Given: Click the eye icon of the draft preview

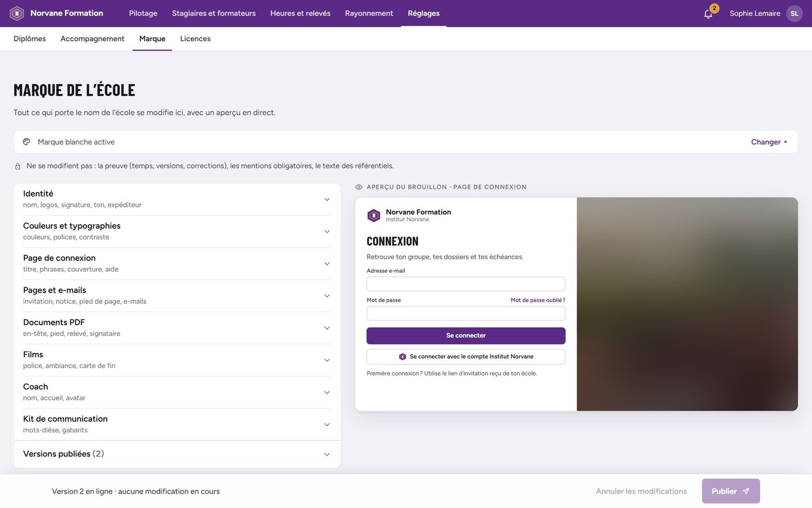Looking at the screenshot, I should coord(359,187).
